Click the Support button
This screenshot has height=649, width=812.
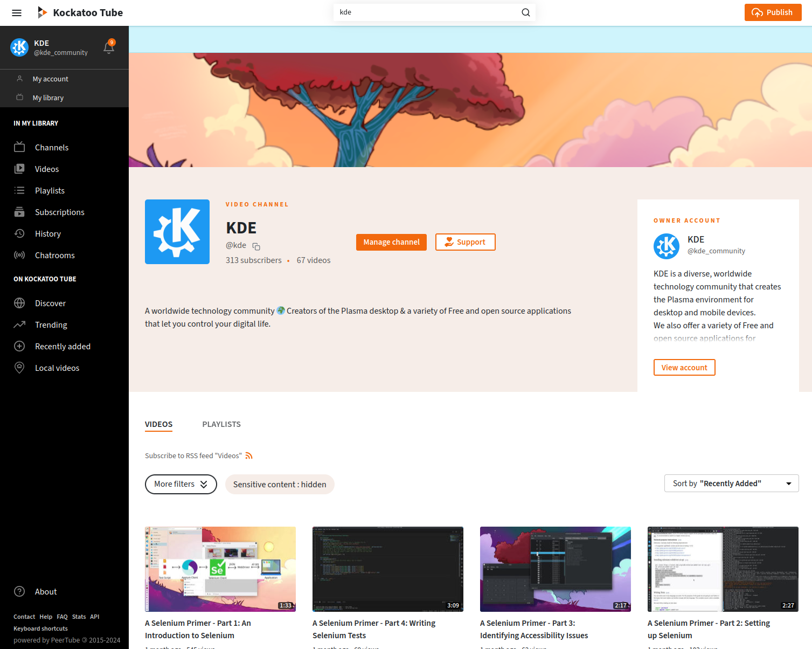point(465,242)
